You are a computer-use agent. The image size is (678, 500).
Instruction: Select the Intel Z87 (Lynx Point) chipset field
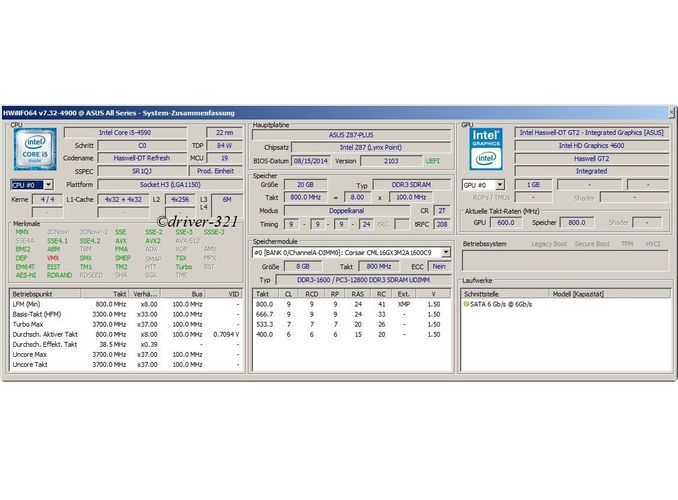[x=371, y=147]
